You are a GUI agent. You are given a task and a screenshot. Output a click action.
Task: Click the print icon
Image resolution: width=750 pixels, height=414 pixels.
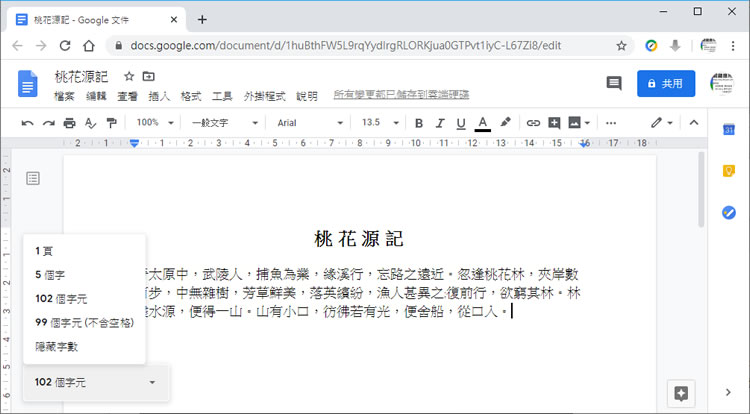point(69,123)
